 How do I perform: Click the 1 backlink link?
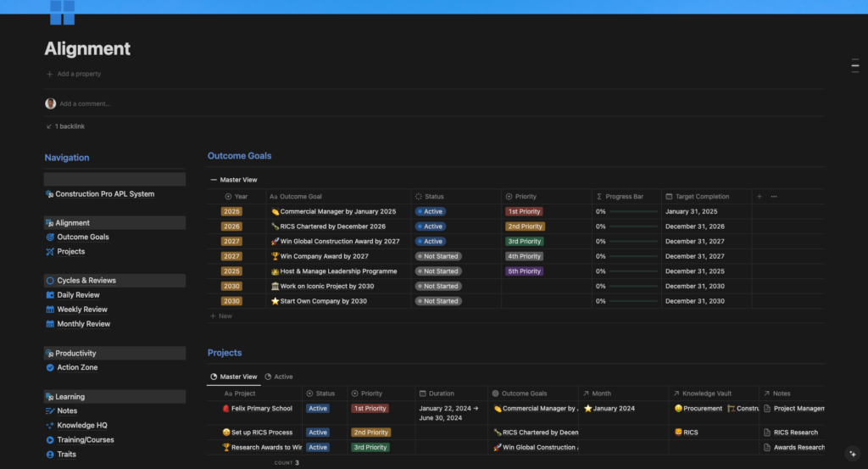[69, 126]
